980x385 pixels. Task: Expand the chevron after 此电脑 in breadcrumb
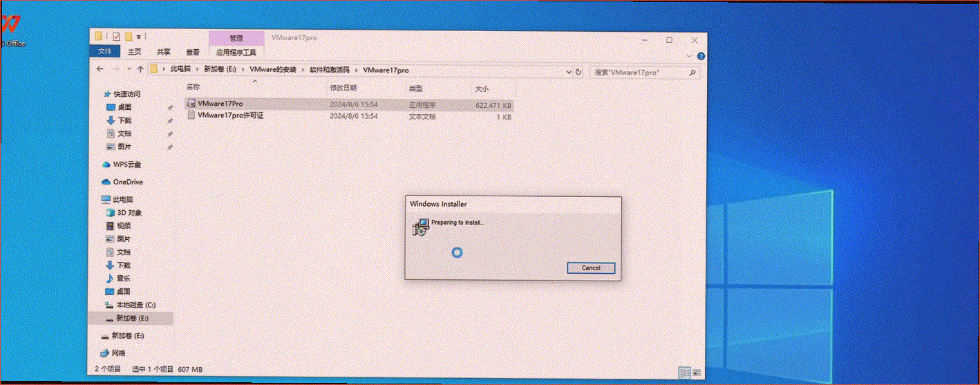click(x=196, y=71)
